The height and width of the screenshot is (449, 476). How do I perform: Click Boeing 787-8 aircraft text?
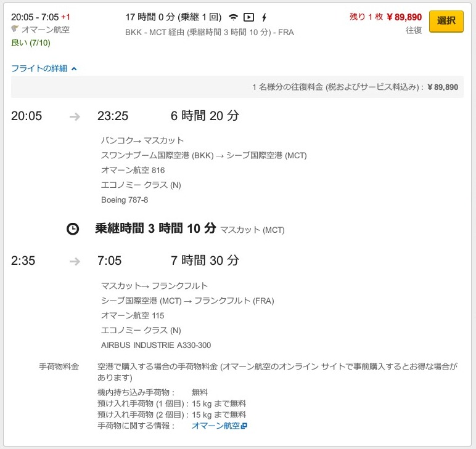(x=125, y=200)
